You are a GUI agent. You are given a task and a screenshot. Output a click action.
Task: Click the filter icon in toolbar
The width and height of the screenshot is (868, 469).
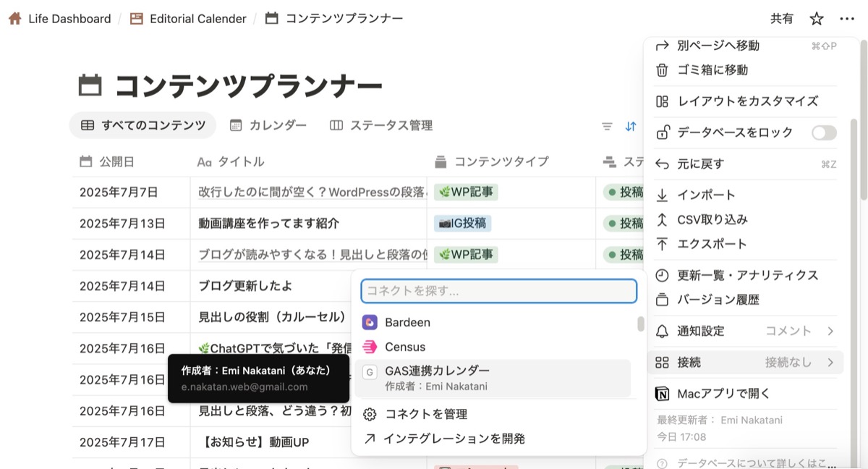(608, 126)
